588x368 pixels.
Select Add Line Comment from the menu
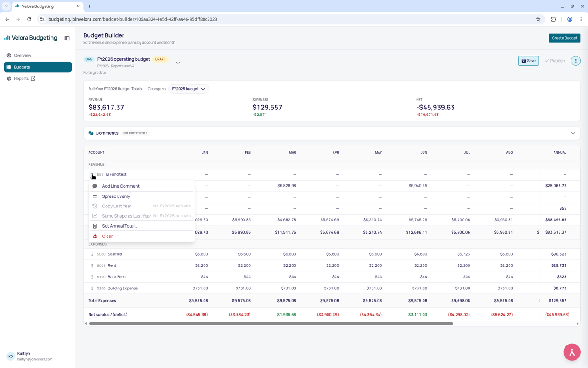click(141, 186)
